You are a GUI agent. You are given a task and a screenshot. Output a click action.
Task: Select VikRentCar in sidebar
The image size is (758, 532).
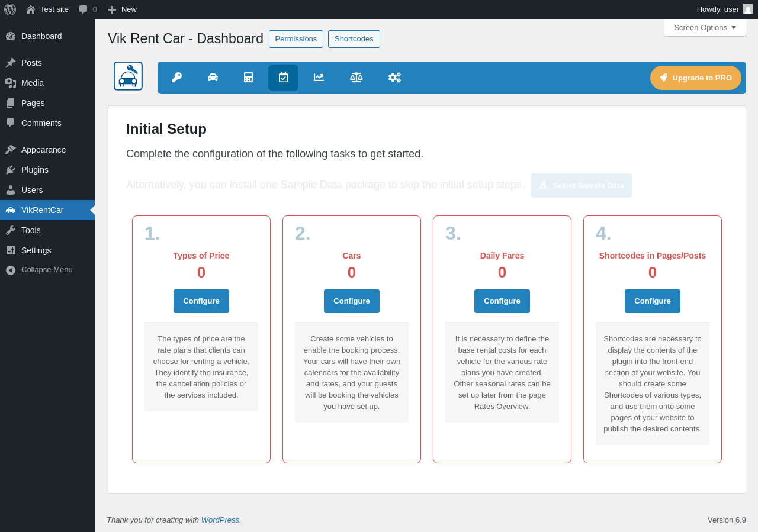(x=47, y=210)
